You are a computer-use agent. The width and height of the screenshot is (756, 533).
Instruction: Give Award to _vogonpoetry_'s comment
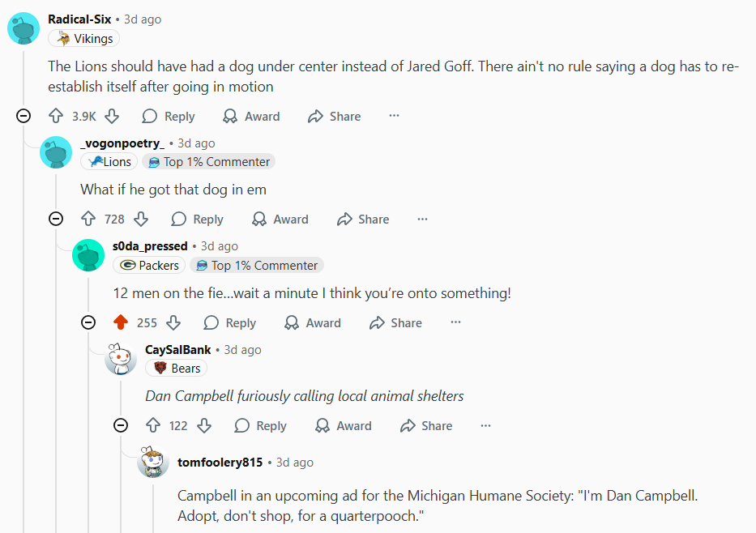click(x=280, y=219)
